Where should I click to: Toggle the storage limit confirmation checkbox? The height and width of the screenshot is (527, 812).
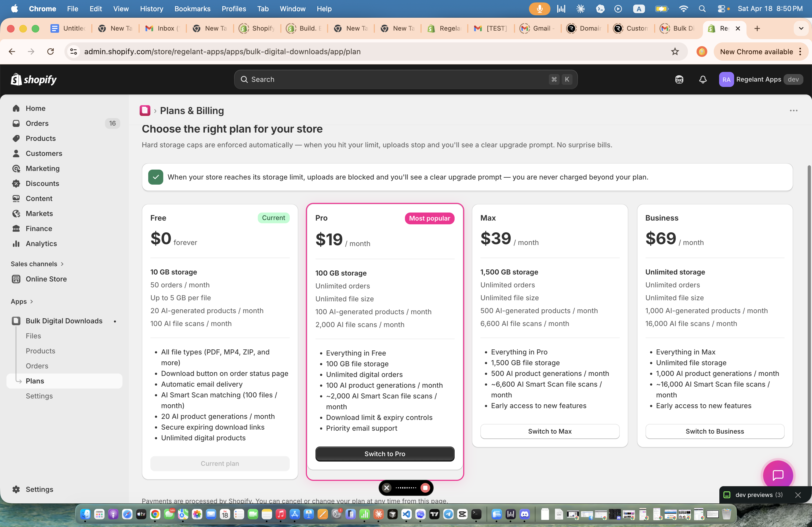pyautogui.click(x=155, y=177)
